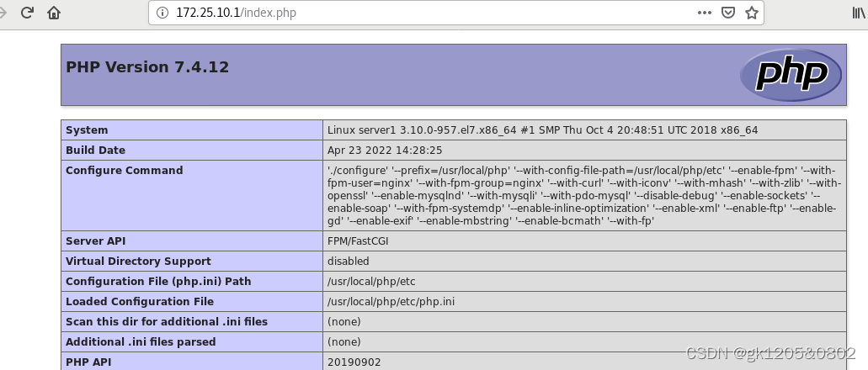The height and width of the screenshot is (370, 868).
Task: Select the PHP Version 7.4.12 heading
Action: [147, 67]
